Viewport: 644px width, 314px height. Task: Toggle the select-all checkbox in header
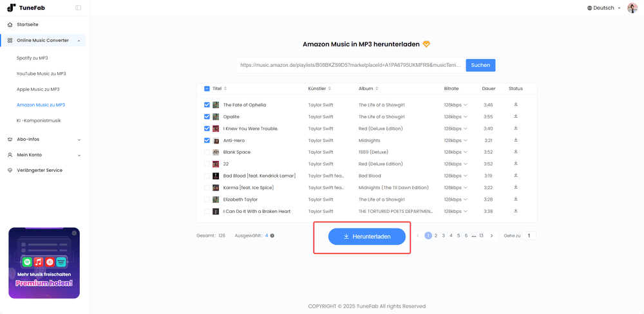click(x=207, y=89)
